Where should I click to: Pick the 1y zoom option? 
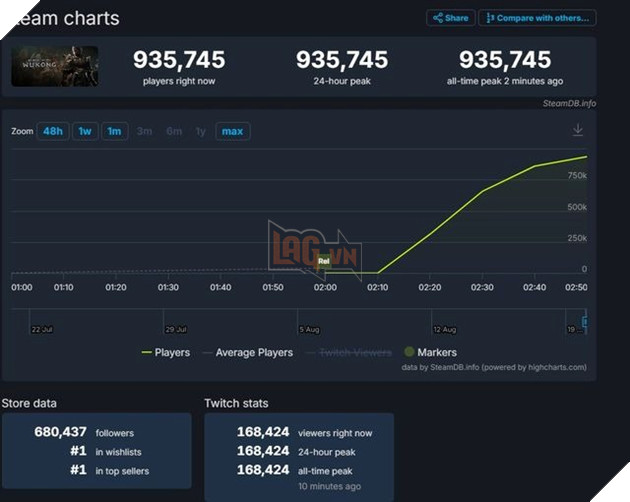(201, 131)
